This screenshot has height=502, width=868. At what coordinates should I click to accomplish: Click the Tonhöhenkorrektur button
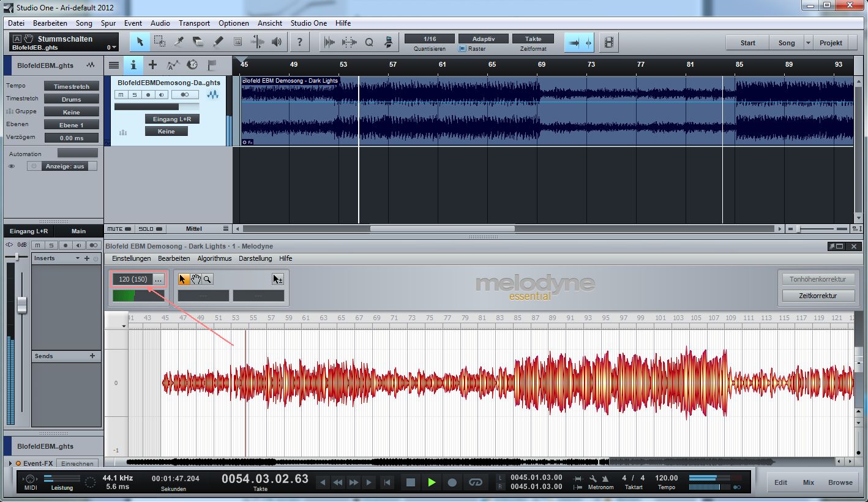pyautogui.click(x=818, y=279)
